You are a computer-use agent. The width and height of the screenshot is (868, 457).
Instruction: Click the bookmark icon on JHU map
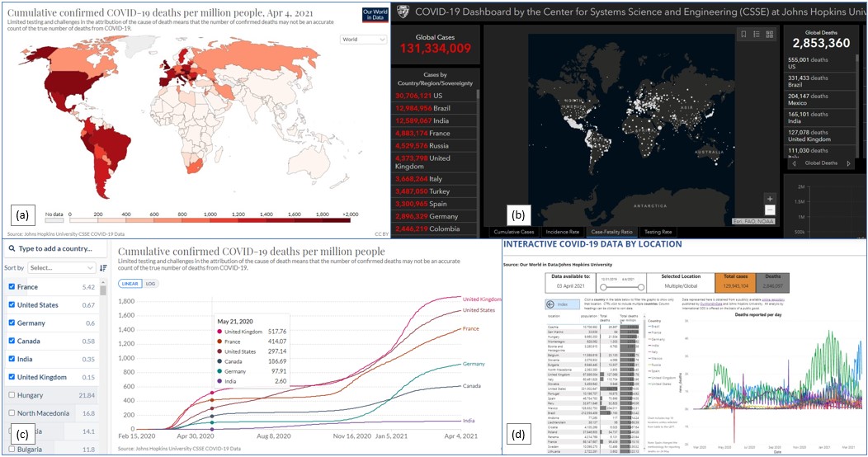[x=743, y=35]
